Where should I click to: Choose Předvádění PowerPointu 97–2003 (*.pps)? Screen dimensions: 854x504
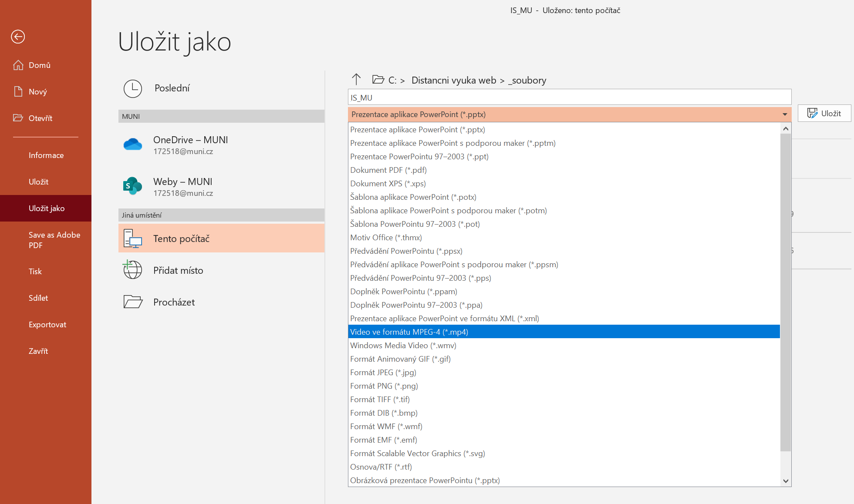pos(564,278)
